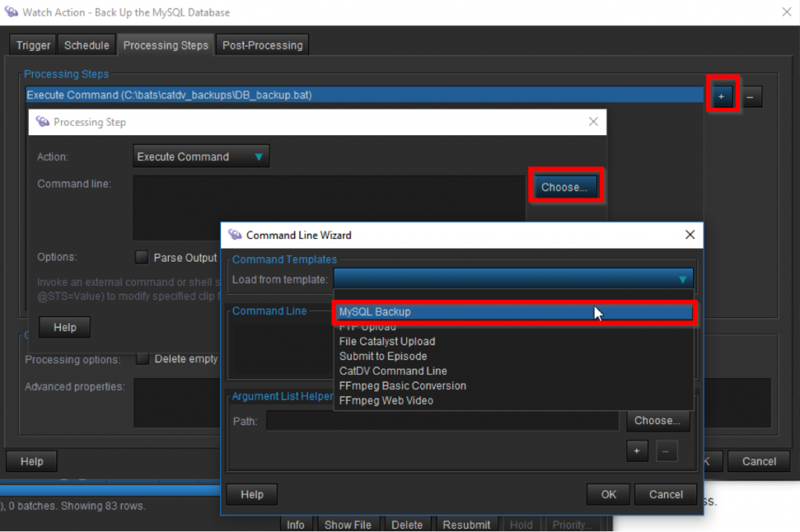Close the Processing Step dialog
Viewport: 800px width, 532px height.
coord(593,122)
